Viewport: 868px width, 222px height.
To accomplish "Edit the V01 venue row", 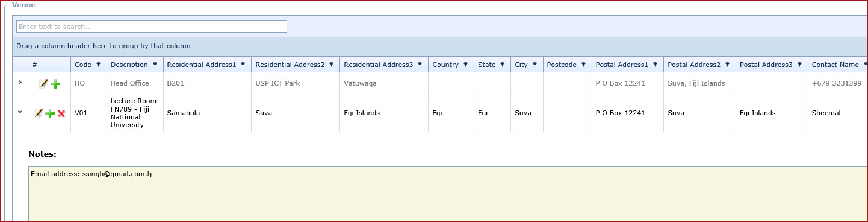I will pyautogui.click(x=39, y=113).
